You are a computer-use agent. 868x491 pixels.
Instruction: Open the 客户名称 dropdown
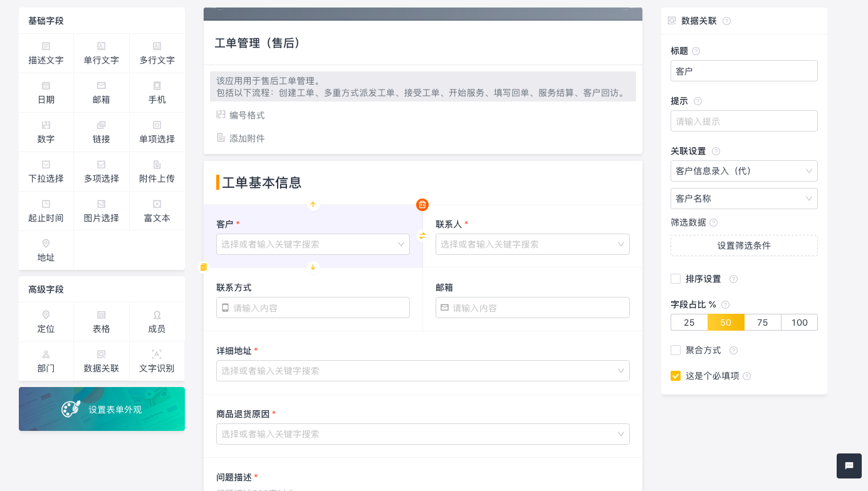click(x=744, y=199)
